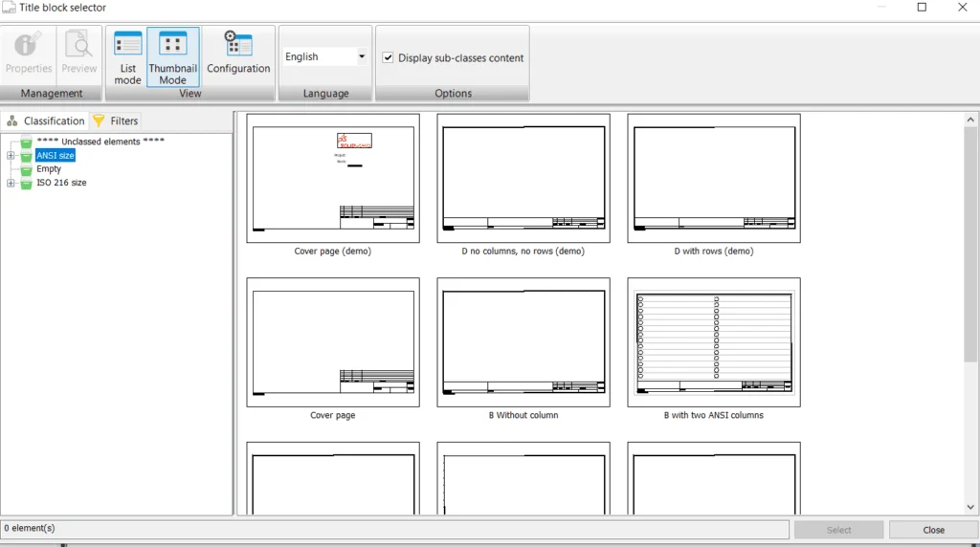Choose B with two ANSI columns thumbnail
Image resolution: width=980 pixels, height=547 pixels.
(714, 342)
